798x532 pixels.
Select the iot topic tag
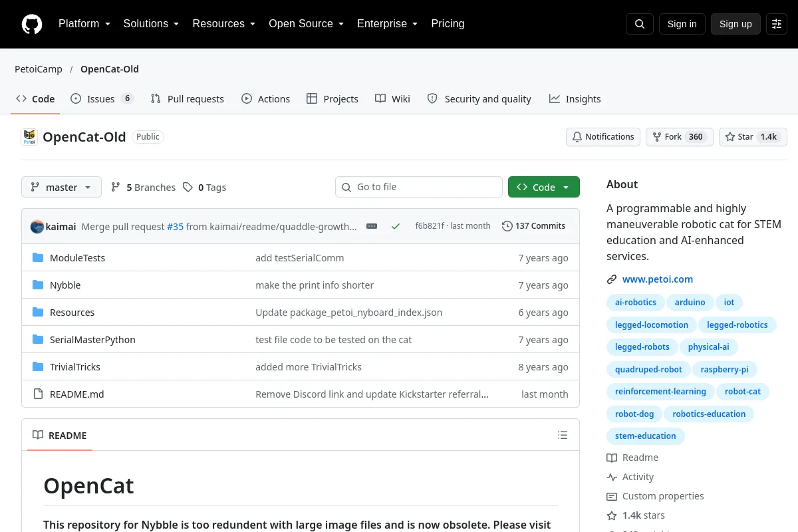coord(730,303)
